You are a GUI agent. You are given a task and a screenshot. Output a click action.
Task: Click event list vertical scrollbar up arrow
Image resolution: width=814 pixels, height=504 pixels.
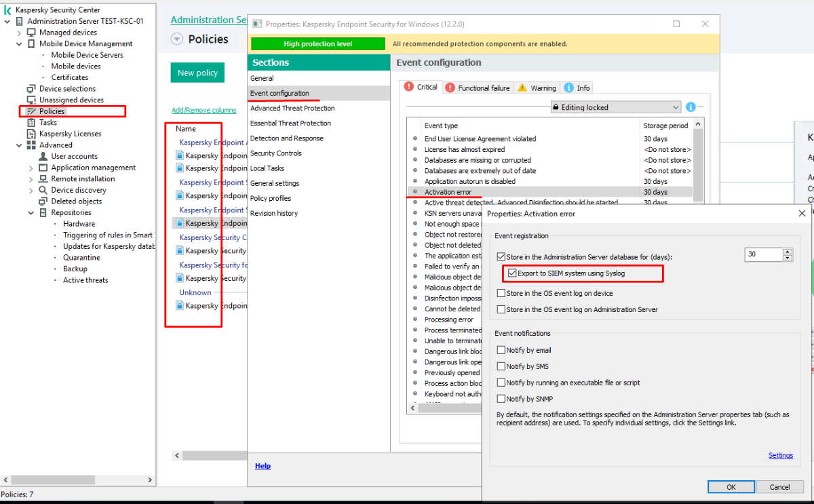click(698, 123)
